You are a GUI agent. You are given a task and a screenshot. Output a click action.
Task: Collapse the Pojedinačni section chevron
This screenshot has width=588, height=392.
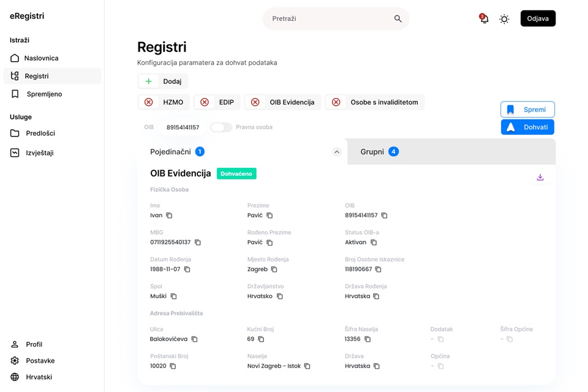click(336, 152)
